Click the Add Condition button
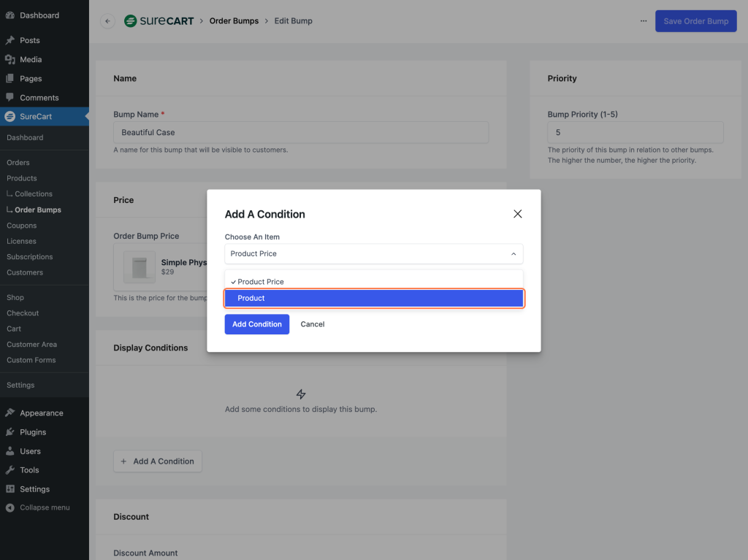Screen dimensions: 748x560 (256, 324)
